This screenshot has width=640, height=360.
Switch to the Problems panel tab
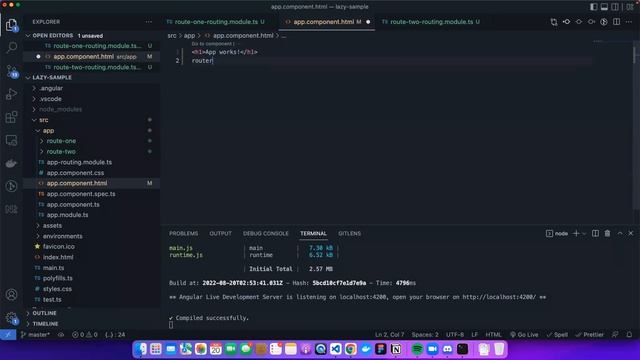pyautogui.click(x=183, y=233)
